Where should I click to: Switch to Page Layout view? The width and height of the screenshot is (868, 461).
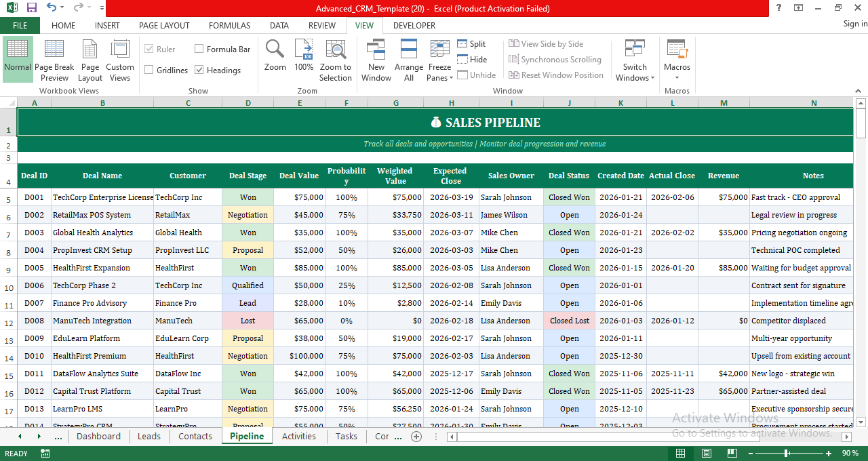90,60
